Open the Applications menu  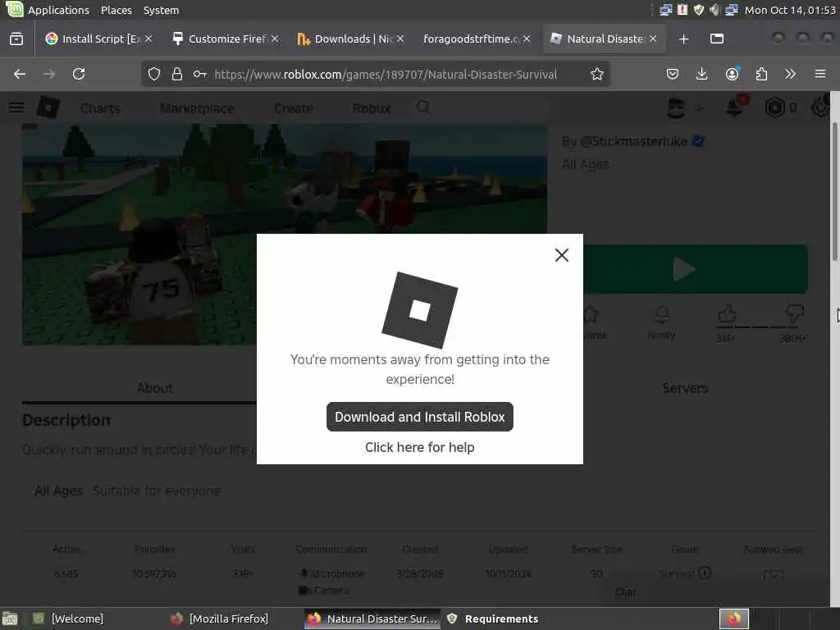click(58, 10)
